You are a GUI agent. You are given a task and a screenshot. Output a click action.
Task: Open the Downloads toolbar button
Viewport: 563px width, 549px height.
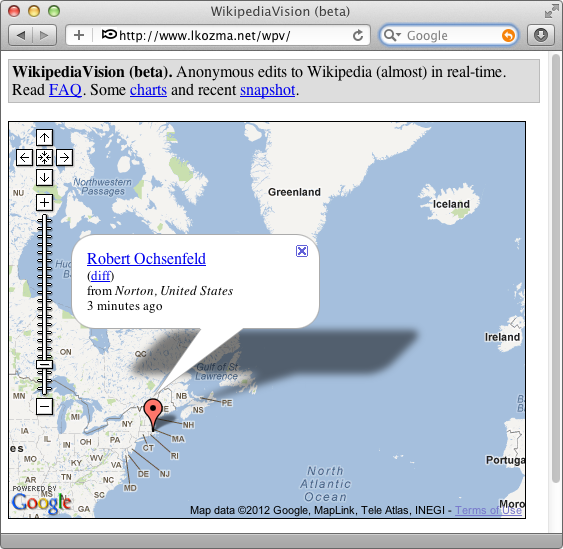541,35
